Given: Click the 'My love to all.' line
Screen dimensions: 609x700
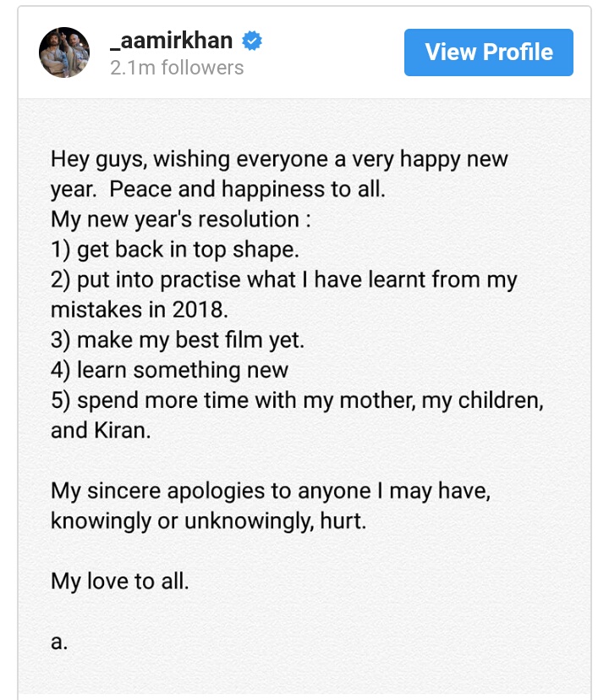Looking at the screenshot, I should click(x=120, y=581).
